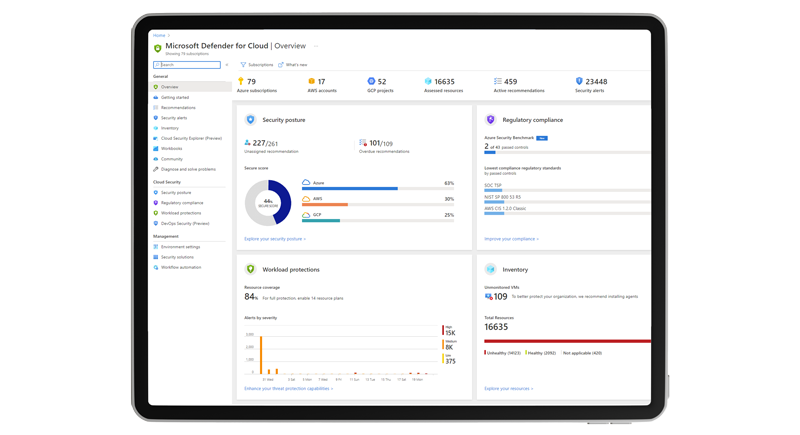Viewport: 800px width, 435px height.
Task: Click the Workload protections sidebar icon
Action: pos(156,213)
